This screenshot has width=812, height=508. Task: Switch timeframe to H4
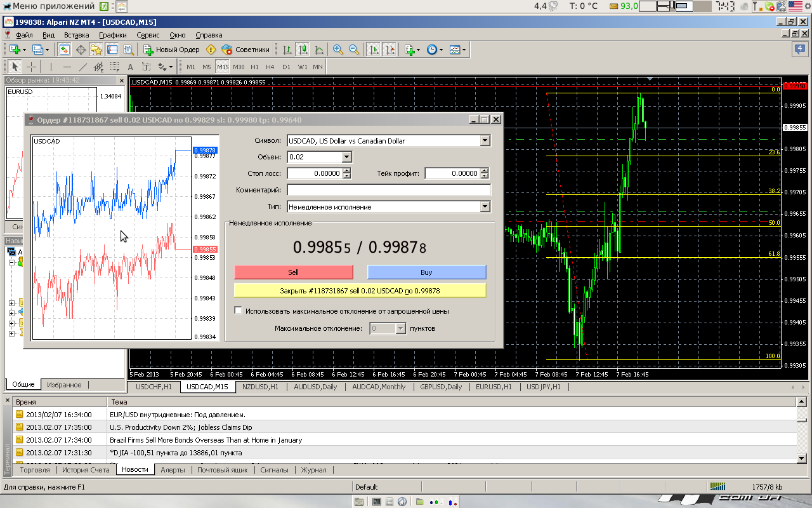click(x=270, y=67)
